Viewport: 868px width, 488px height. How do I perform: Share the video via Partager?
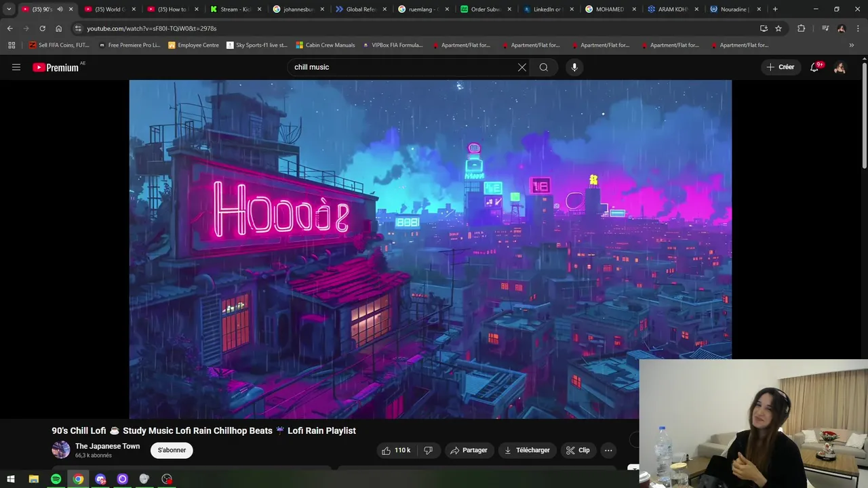point(469,450)
